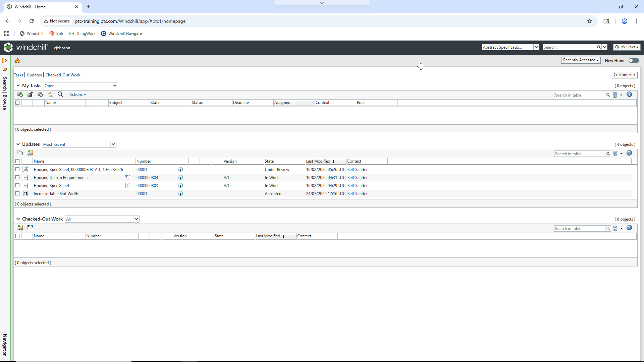This screenshot has width=644, height=362.
Task: Select all checkbox in My Tasks table header
Action: click(17, 103)
